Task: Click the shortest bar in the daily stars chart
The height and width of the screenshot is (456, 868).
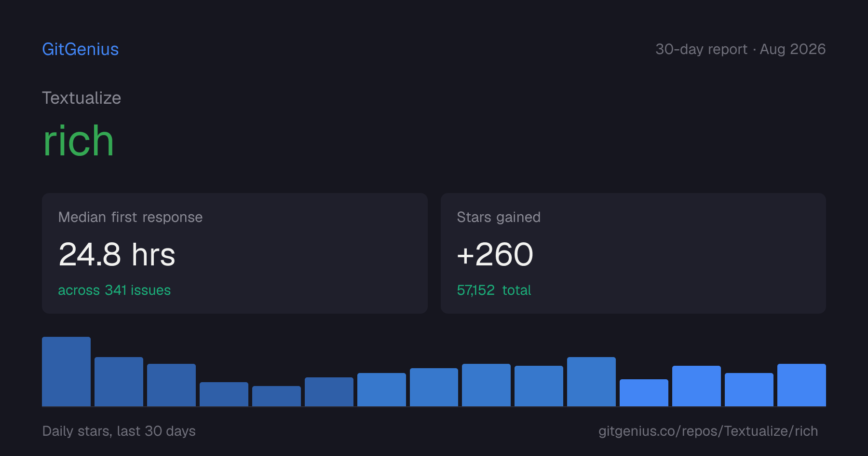Action: (276, 396)
